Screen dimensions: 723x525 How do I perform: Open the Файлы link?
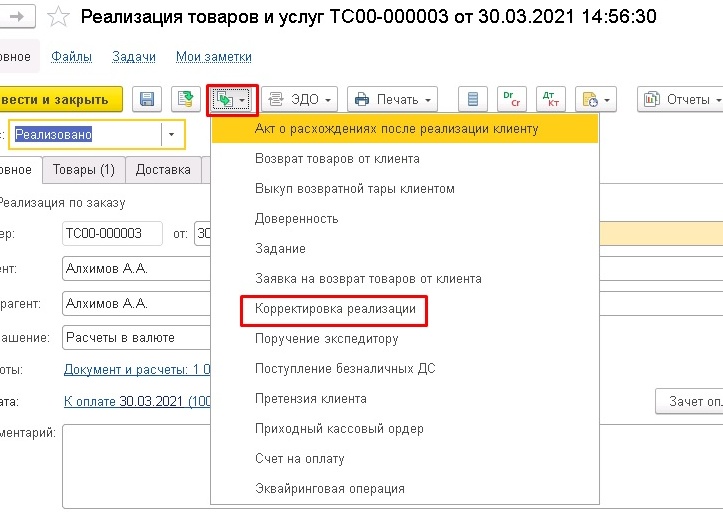click(71, 57)
